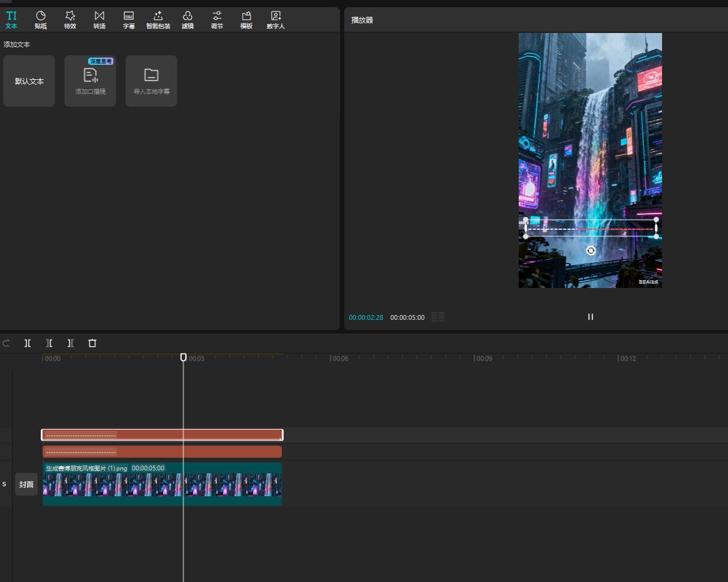Click the redo arrow in timeline toolbar
Screen dimensions: 728x582
[7, 343]
